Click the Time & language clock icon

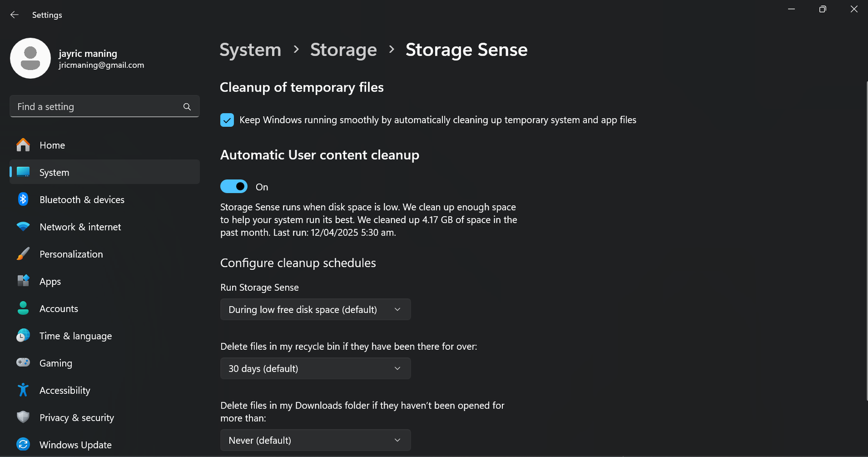pos(23,335)
